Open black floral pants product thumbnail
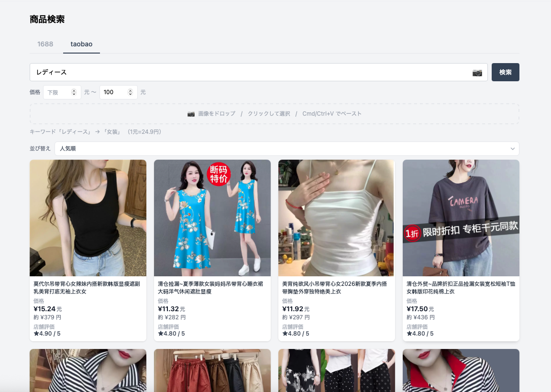 [x=337, y=370]
